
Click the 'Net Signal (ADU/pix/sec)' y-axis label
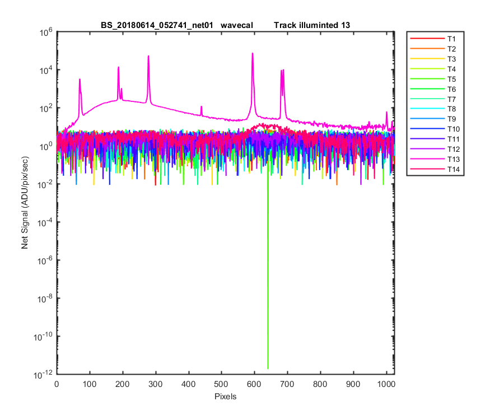25,203
